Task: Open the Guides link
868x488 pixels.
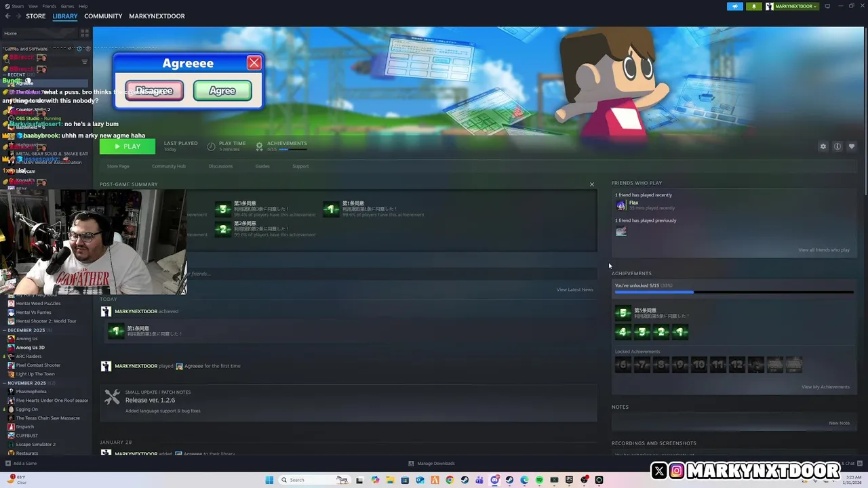Action: (x=262, y=166)
